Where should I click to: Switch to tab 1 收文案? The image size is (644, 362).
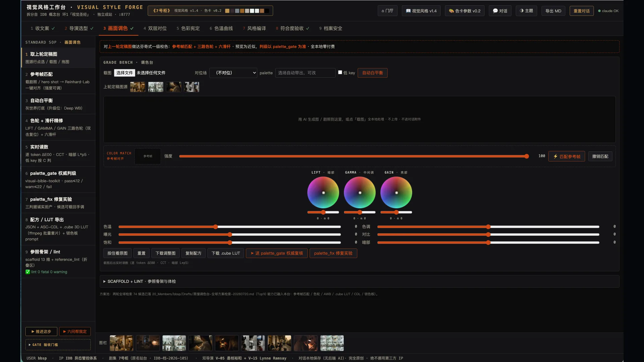point(43,28)
